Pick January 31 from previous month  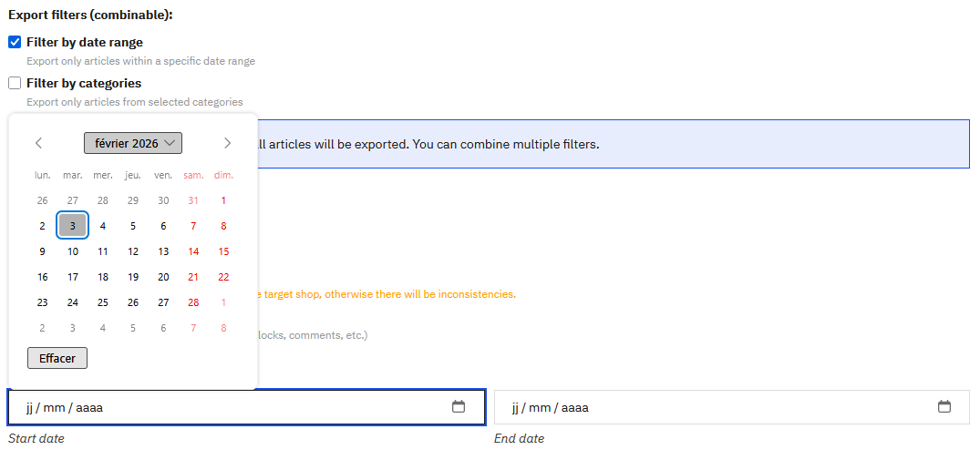[x=193, y=200]
